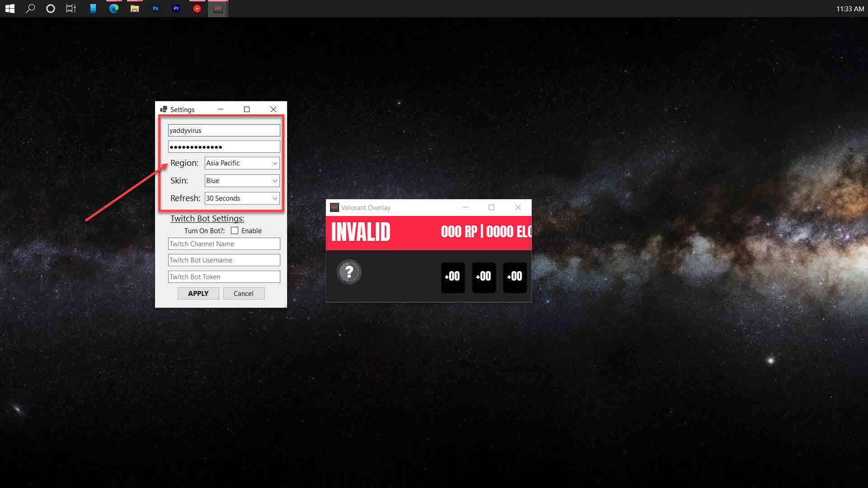Viewport: 868px width, 488px height.
Task: Click the Settings window title icon
Action: tap(164, 109)
